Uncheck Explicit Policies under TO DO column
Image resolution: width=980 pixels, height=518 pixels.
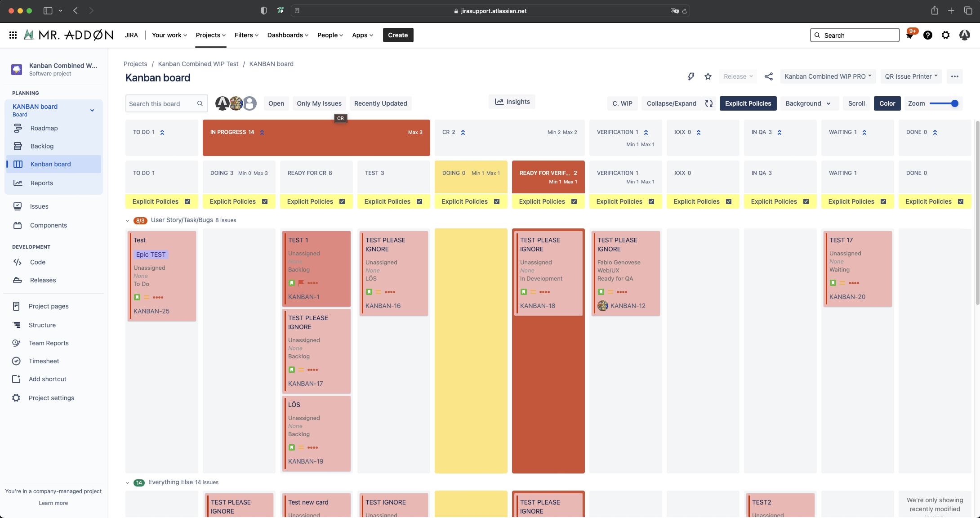[x=187, y=201]
